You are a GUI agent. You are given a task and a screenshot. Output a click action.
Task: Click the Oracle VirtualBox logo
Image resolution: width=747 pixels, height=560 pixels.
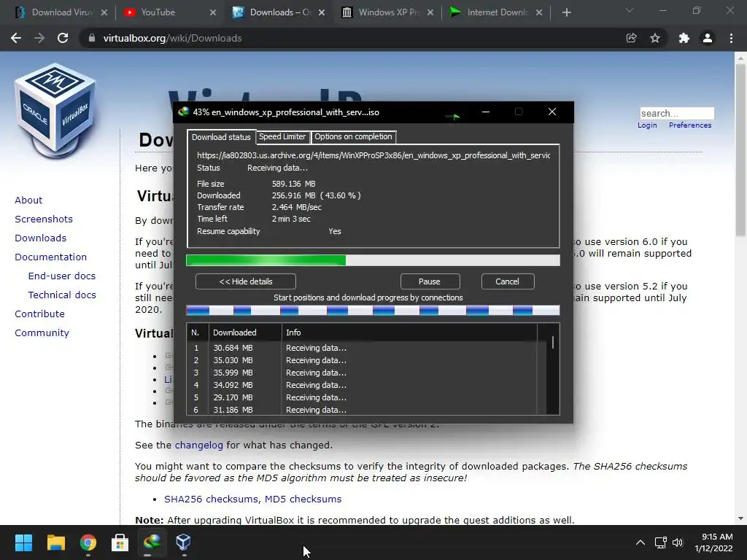pyautogui.click(x=55, y=109)
